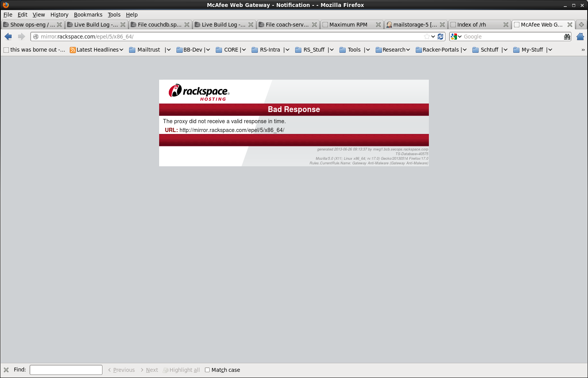Close the 'McAfee Web G...' tab

pos(570,25)
